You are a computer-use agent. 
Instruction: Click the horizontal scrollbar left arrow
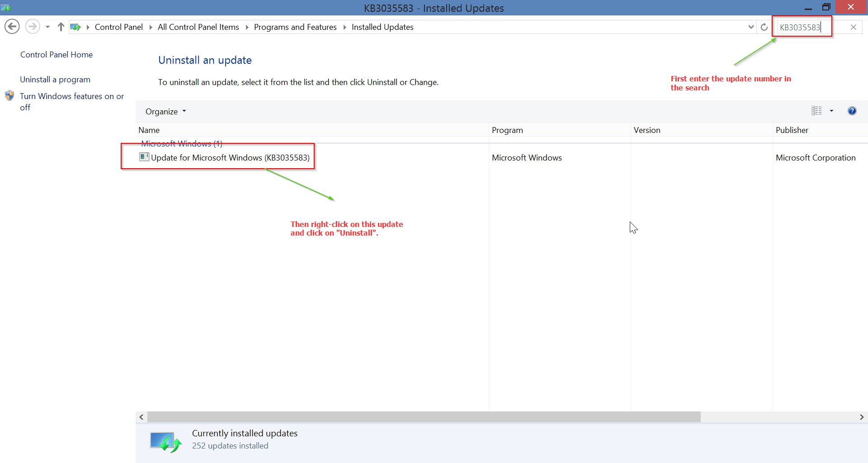coord(142,417)
